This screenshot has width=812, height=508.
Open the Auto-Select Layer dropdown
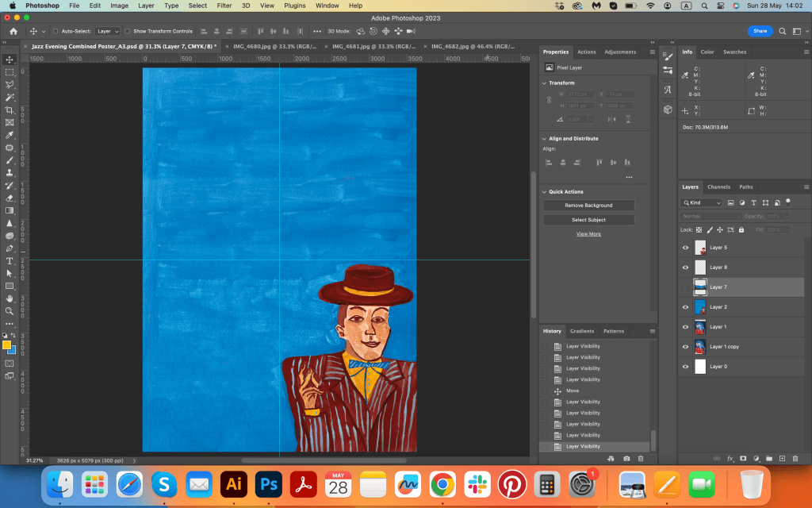tap(107, 32)
